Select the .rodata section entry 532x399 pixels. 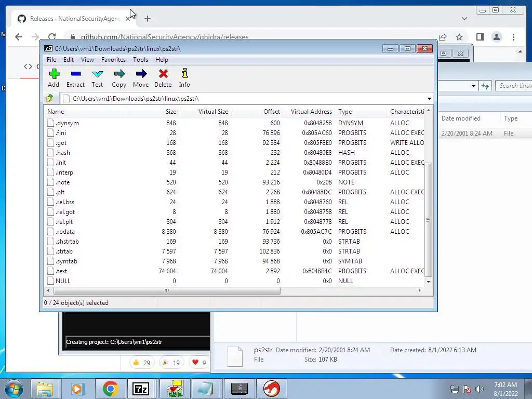234,232
